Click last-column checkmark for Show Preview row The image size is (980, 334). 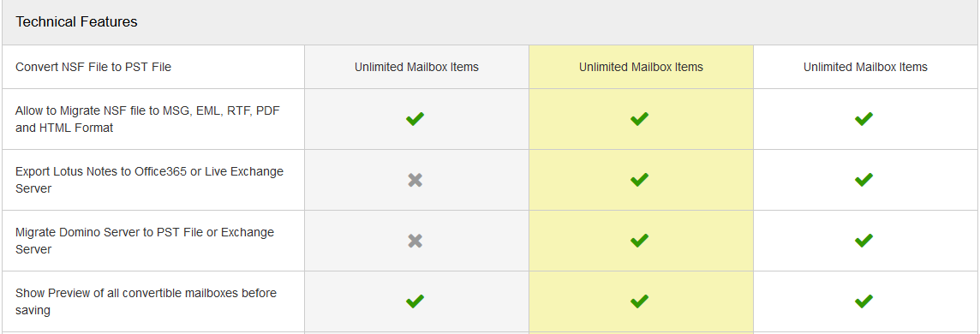[x=863, y=301]
